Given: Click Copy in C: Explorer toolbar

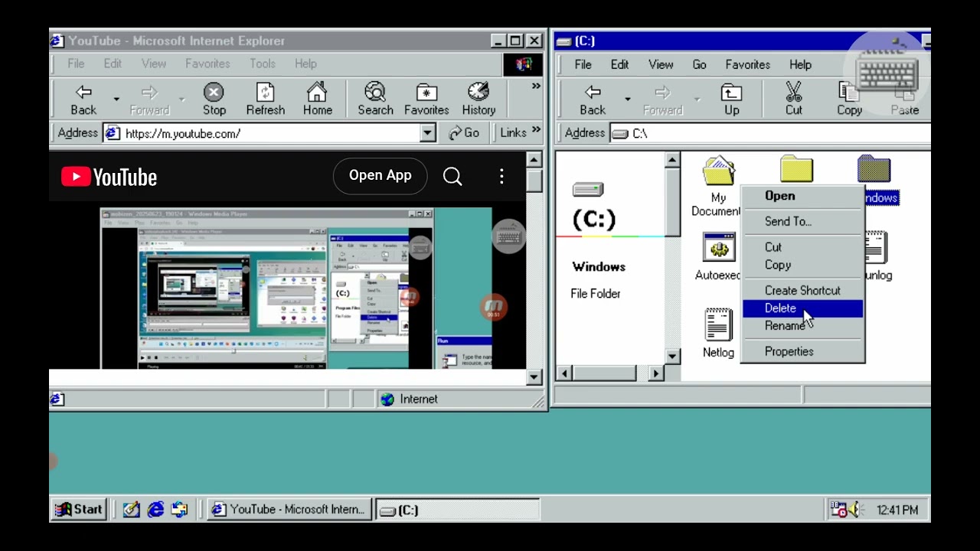Looking at the screenshot, I should (849, 100).
